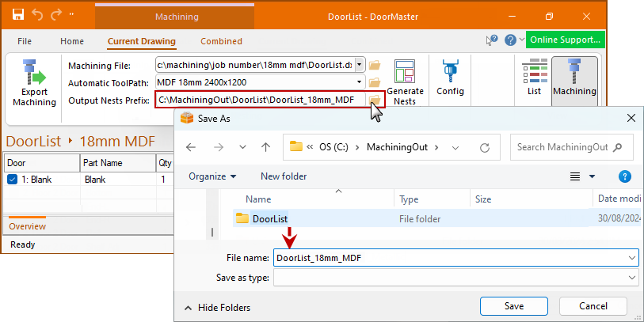
Task: Open the Combined tab
Action: pyautogui.click(x=221, y=41)
